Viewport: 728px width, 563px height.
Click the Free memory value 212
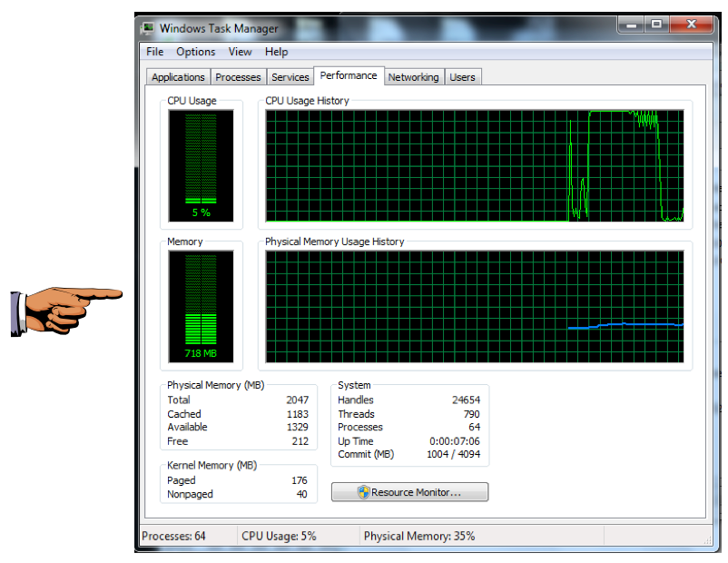tap(300, 441)
